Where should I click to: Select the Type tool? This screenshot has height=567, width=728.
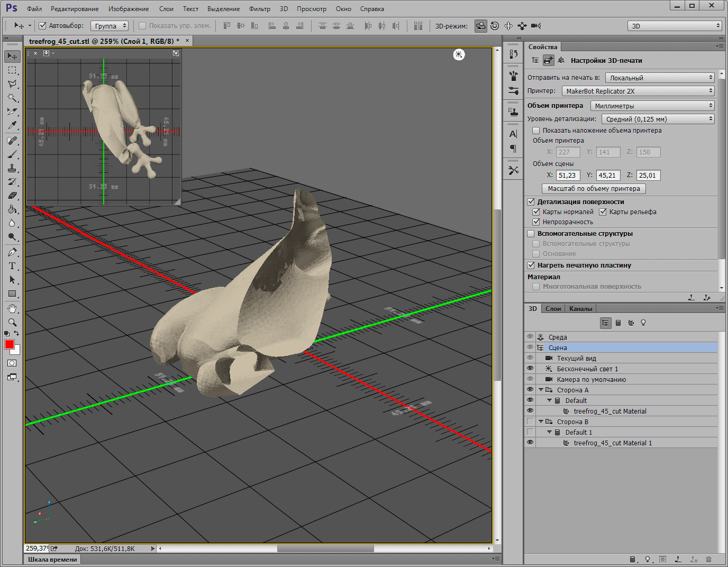(x=12, y=266)
